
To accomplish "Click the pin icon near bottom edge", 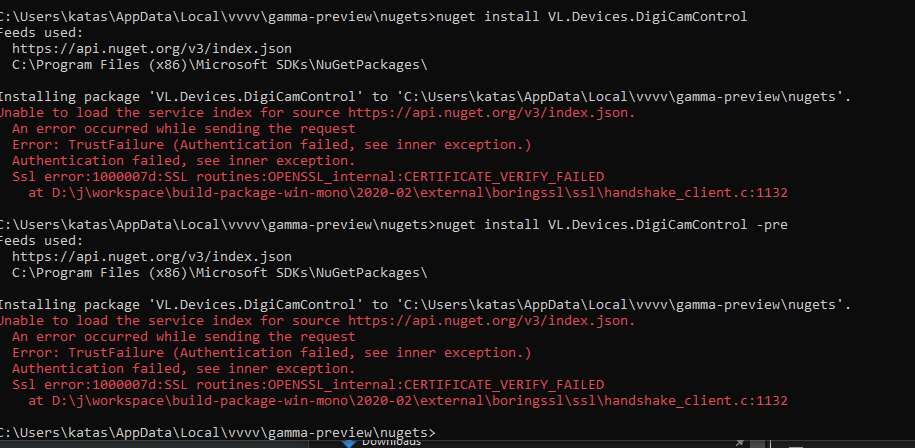I will pyautogui.click(x=740, y=443).
